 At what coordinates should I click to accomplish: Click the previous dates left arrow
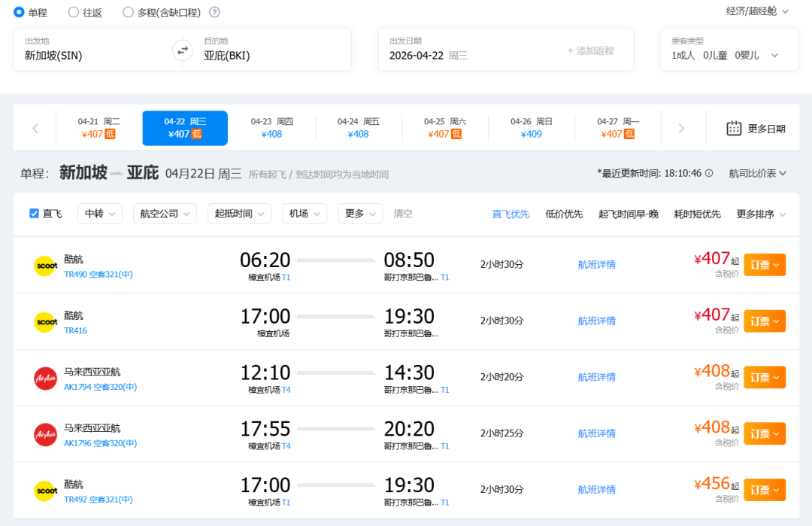coord(35,129)
